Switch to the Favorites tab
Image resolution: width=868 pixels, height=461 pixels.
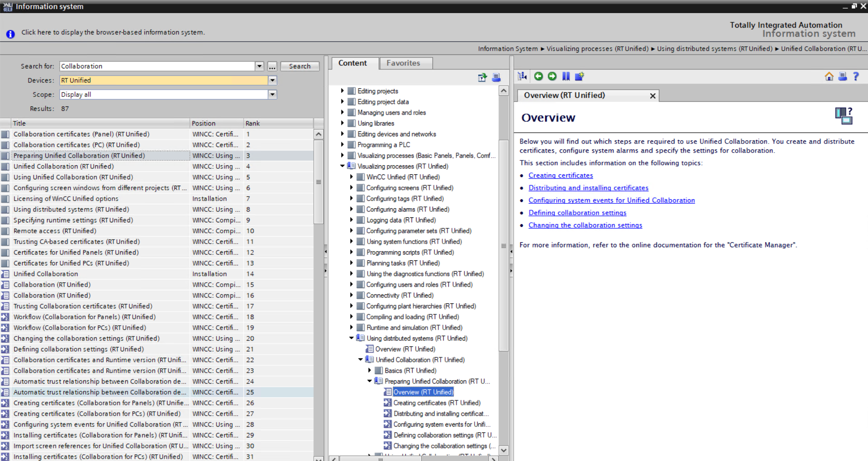pos(403,63)
